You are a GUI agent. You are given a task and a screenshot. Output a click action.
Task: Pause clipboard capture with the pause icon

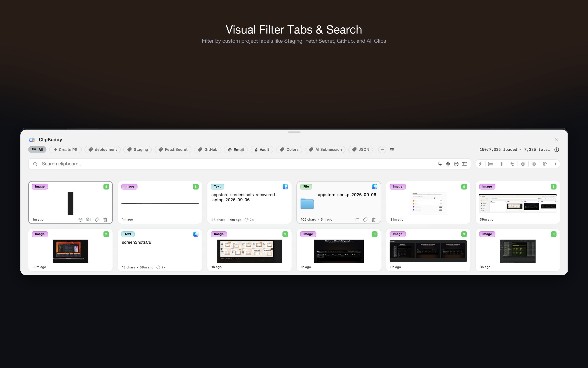[x=534, y=164]
